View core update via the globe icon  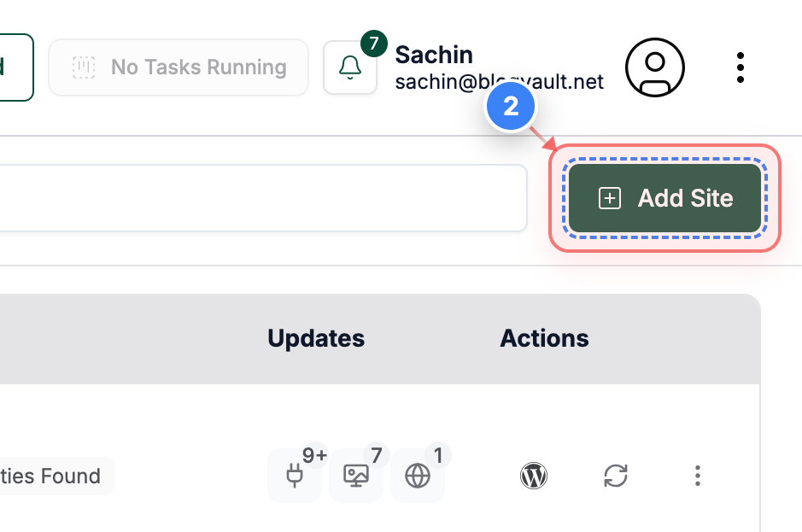[418, 476]
